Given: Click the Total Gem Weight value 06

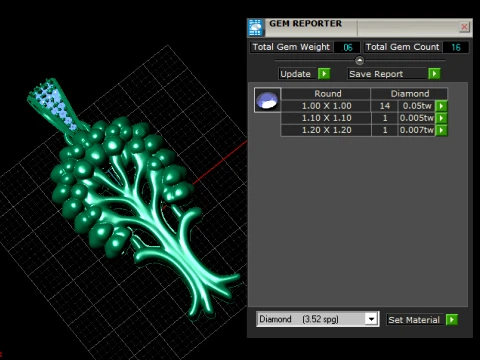Looking at the screenshot, I should [x=347, y=47].
